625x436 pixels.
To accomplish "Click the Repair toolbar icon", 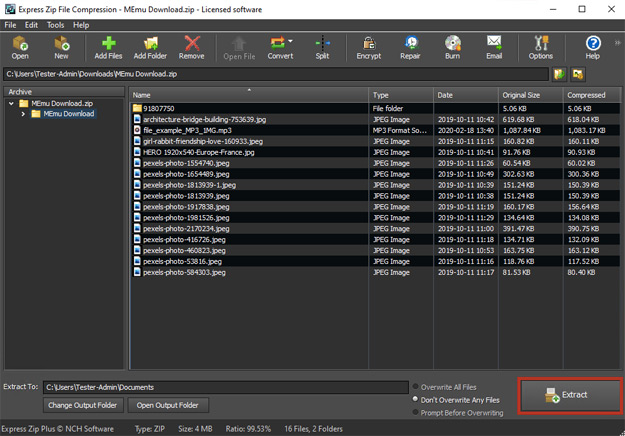I will 411,48.
